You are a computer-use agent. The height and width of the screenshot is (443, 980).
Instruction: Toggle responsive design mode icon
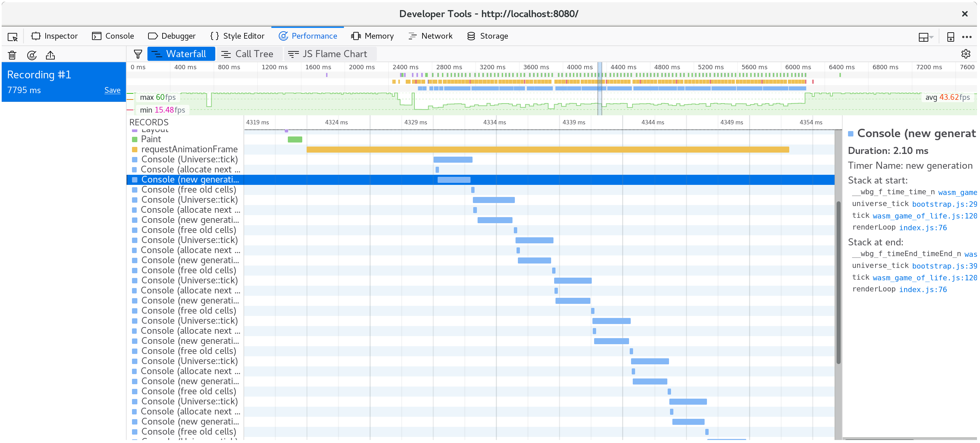[x=950, y=37]
